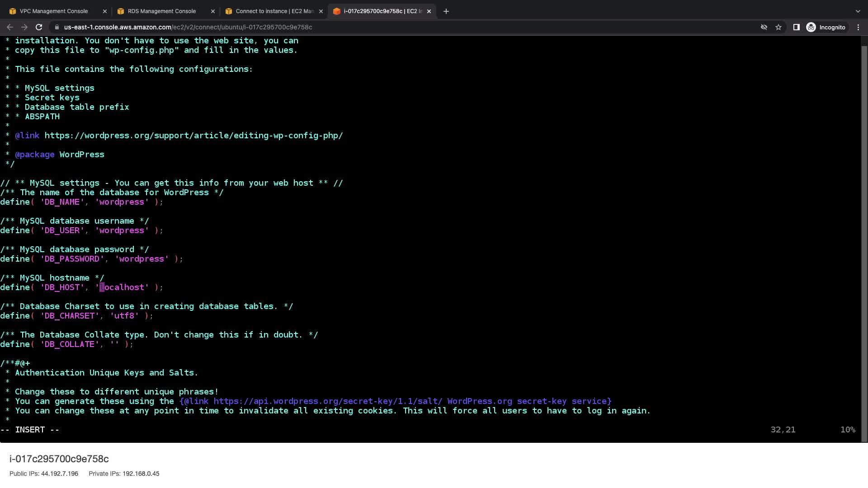Click the URL address bar
The height and width of the screenshot is (488, 868).
click(x=362, y=27)
